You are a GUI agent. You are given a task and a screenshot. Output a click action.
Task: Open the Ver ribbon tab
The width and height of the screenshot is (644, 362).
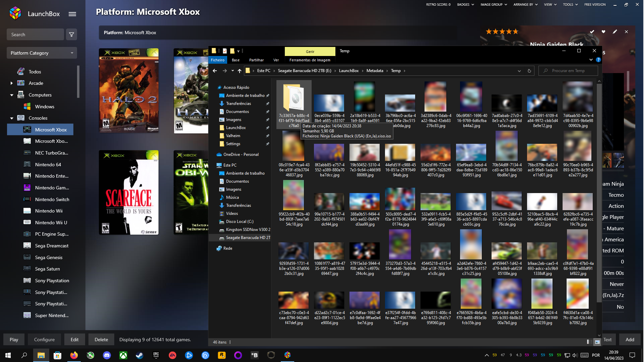276,60
